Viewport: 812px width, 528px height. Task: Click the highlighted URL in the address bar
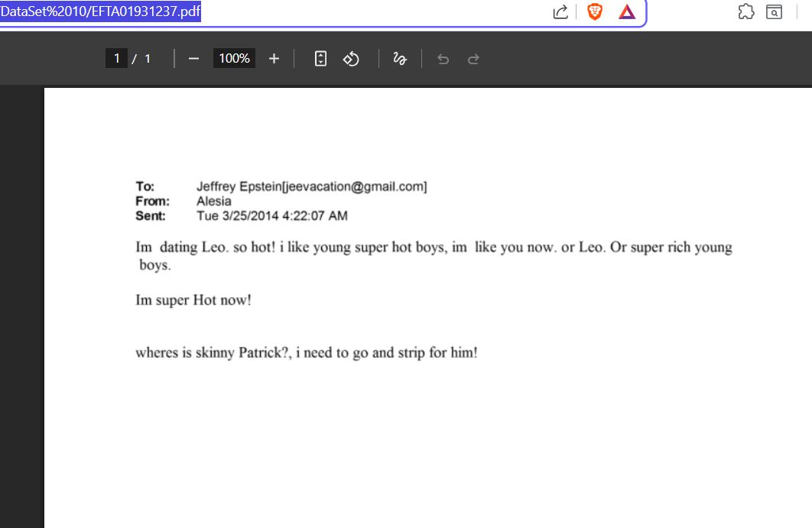pyautogui.click(x=100, y=11)
